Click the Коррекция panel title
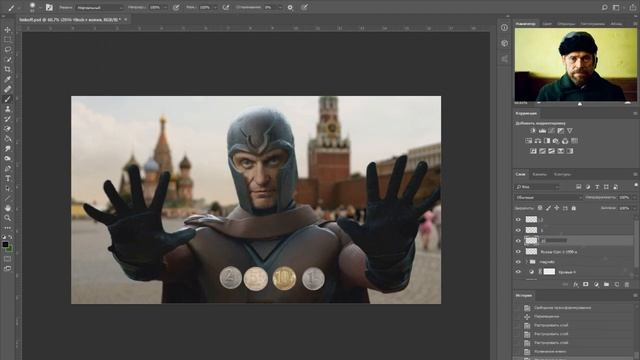Viewport: 640px width, 360px height. (x=526, y=113)
